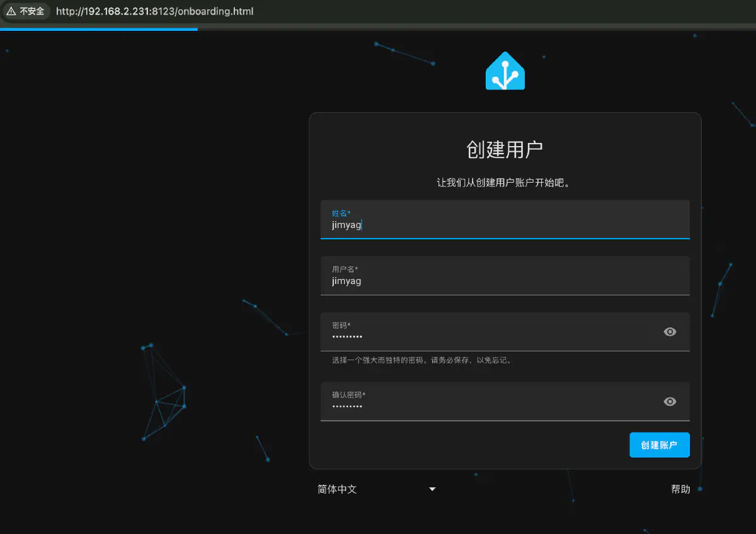Screen dimensions: 756x534
Task: Open the 简体中文 language selector
Action: click(x=338, y=489)
